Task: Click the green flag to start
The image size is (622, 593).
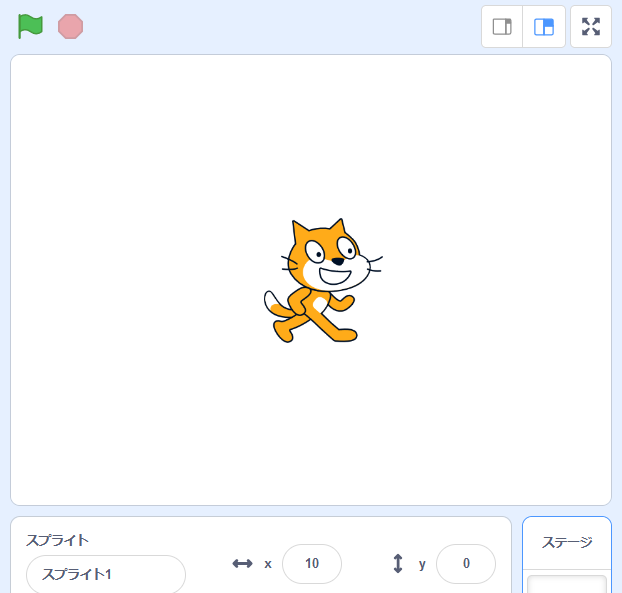Action: [30, 27]
